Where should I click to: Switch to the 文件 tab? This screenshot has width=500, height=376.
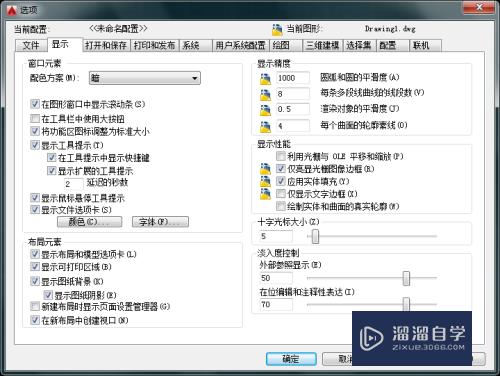(x=31, y=45)
